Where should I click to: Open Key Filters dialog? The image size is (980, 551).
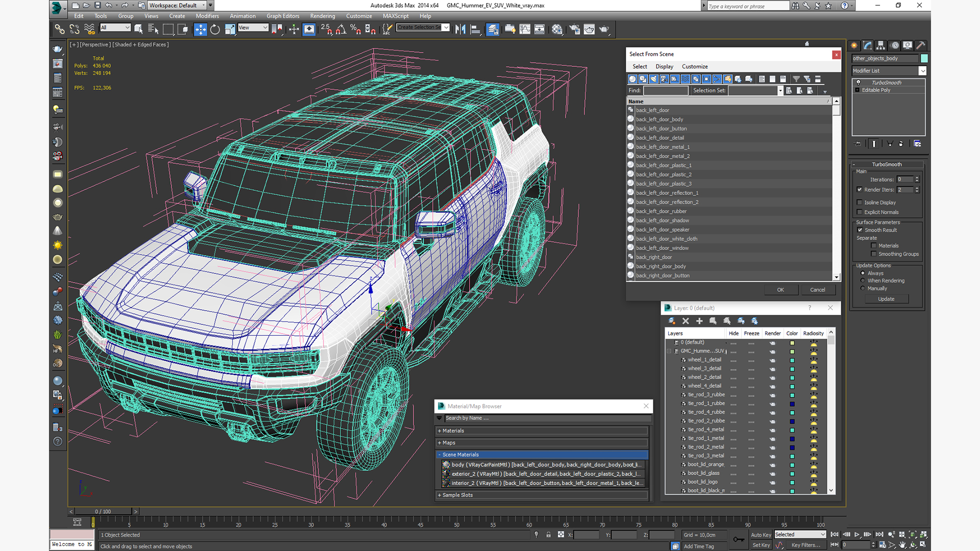806,545
